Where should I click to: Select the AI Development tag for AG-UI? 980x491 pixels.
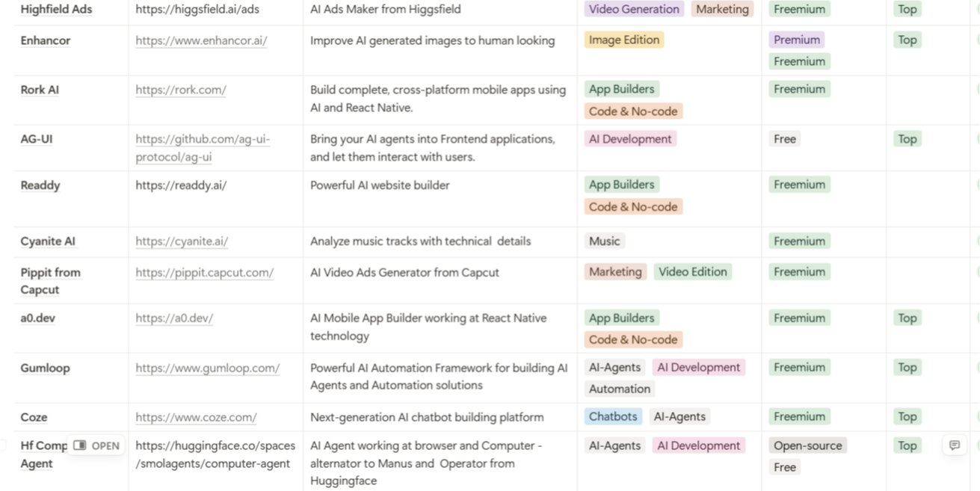(x=630, y=138)
